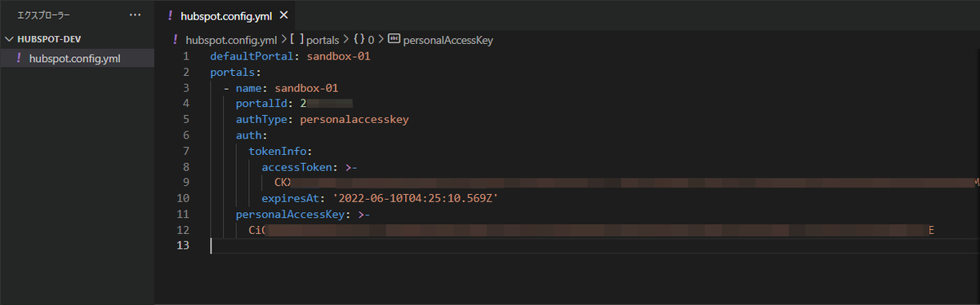The height and width of the screenshot is (305, 980).
Task: Collapse the HUBSPOT-DEV folder section
Action: point(10,38)
